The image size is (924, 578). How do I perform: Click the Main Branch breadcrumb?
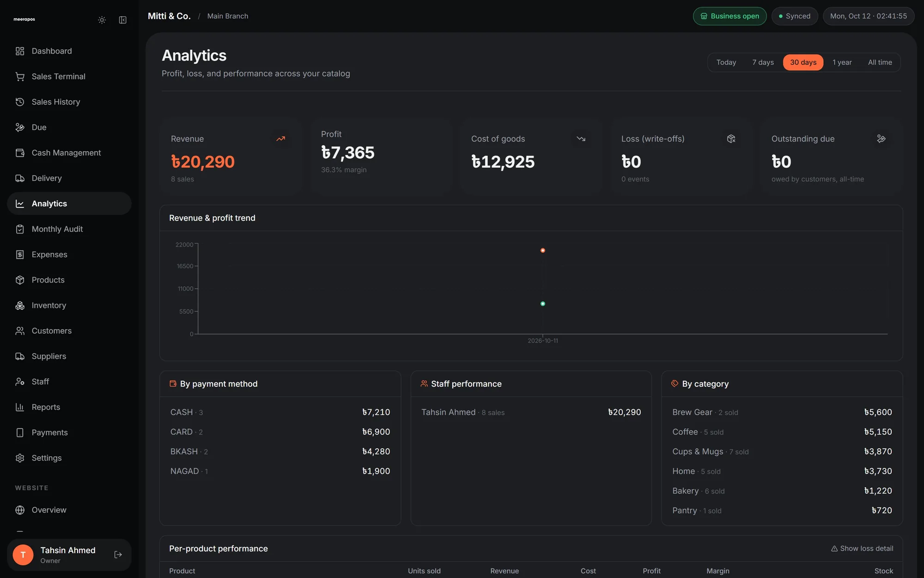pyautogui.click(x=228, y=16)
